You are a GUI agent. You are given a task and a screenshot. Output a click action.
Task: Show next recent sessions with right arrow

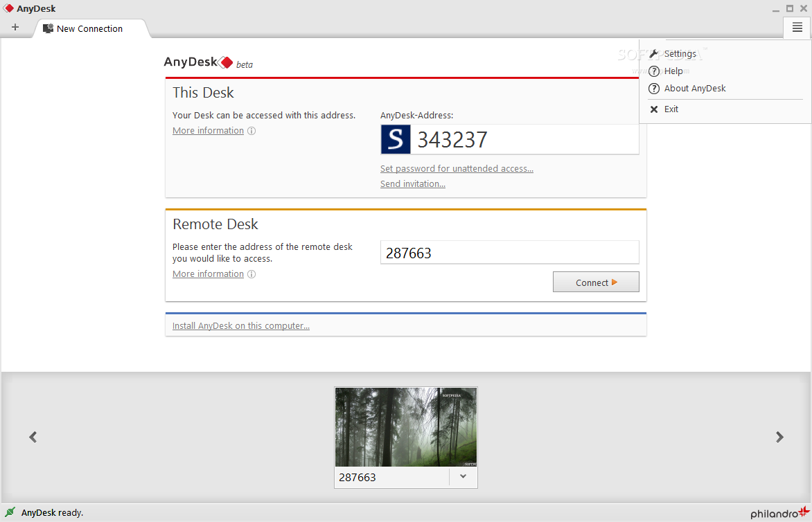tap(779, 437)
